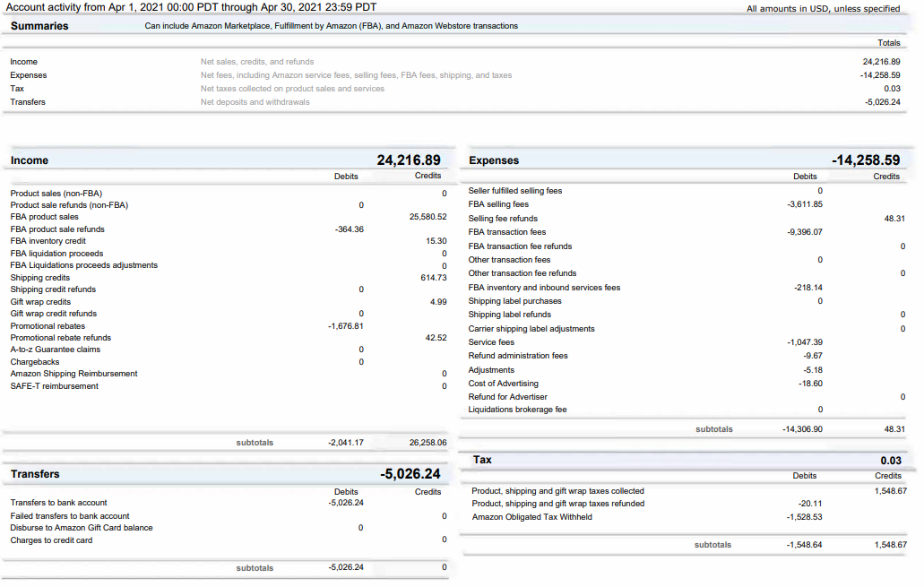Click 'Net taxes collected on product sales' description

[292, 89]
